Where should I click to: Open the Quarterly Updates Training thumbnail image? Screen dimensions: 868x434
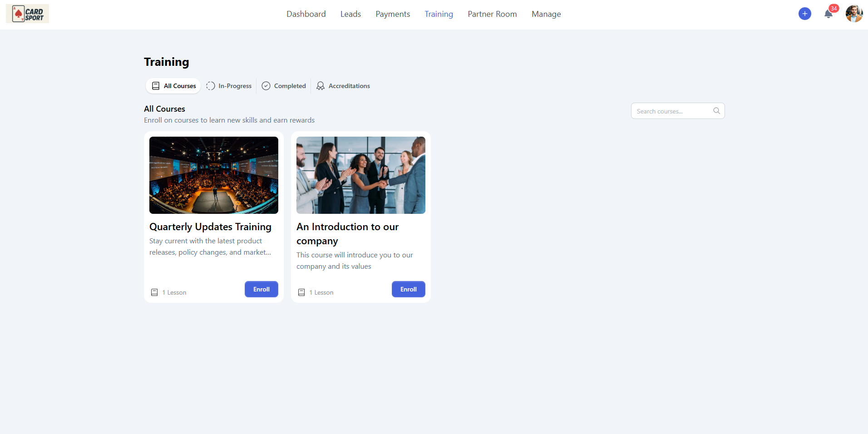tap(214, 175)
